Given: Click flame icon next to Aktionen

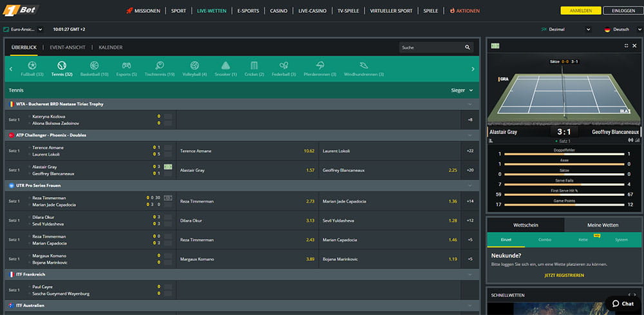Looking at the screenshot, I should pos(453,11).
